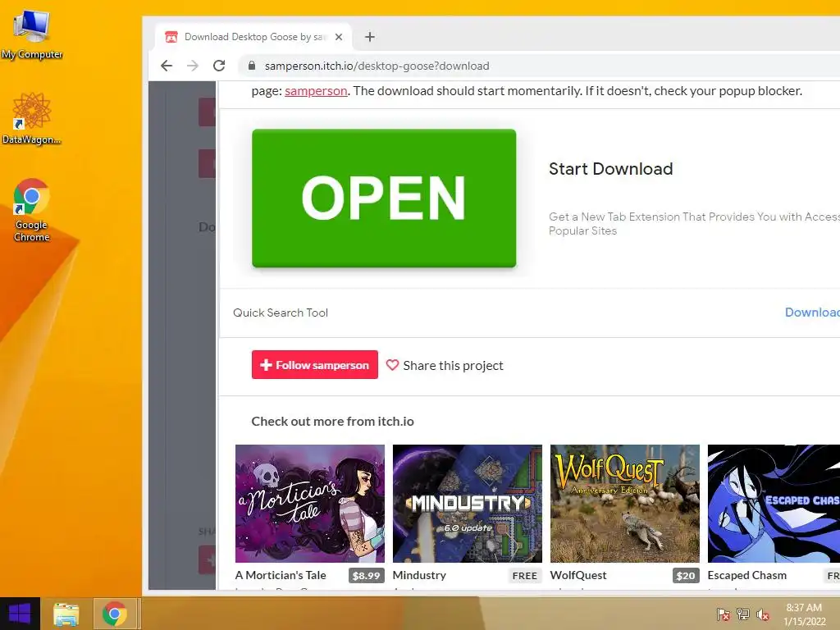Open My Computer desktop icon
This screenshot has height=630, width=840.
click(32, 35)
